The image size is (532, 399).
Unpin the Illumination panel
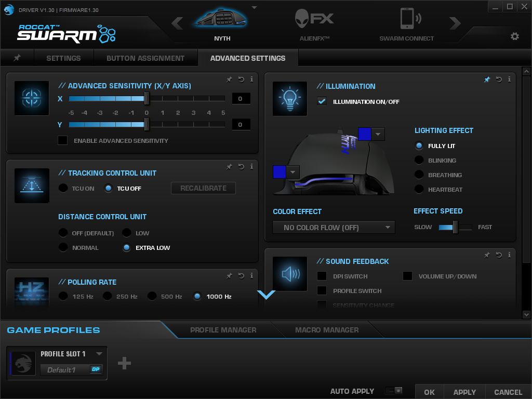click(x=487, y=79)
